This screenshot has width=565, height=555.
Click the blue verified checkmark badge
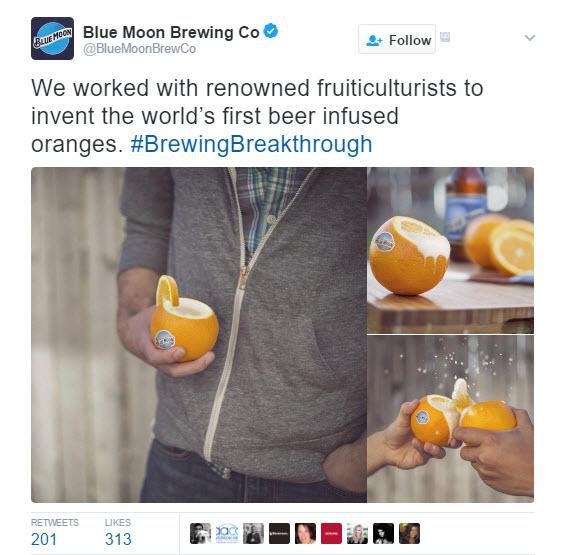click(271, 31)
